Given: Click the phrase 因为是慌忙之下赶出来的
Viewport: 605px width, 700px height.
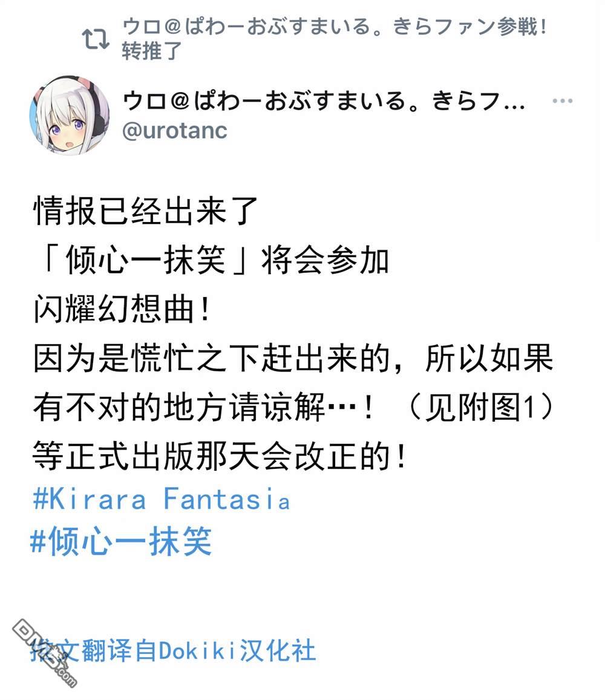Looking at the screenshot, I should click(x=212, y=358).
